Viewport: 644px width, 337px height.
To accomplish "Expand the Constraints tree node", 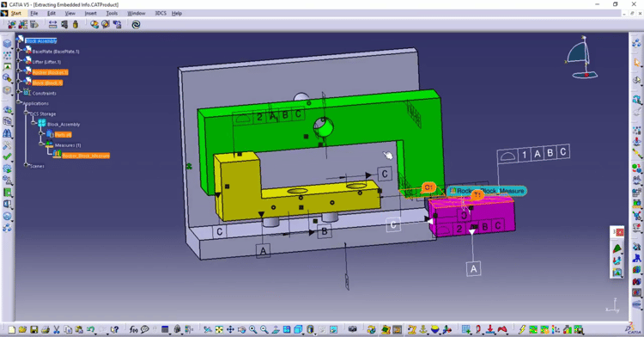I will coord(19,93).
